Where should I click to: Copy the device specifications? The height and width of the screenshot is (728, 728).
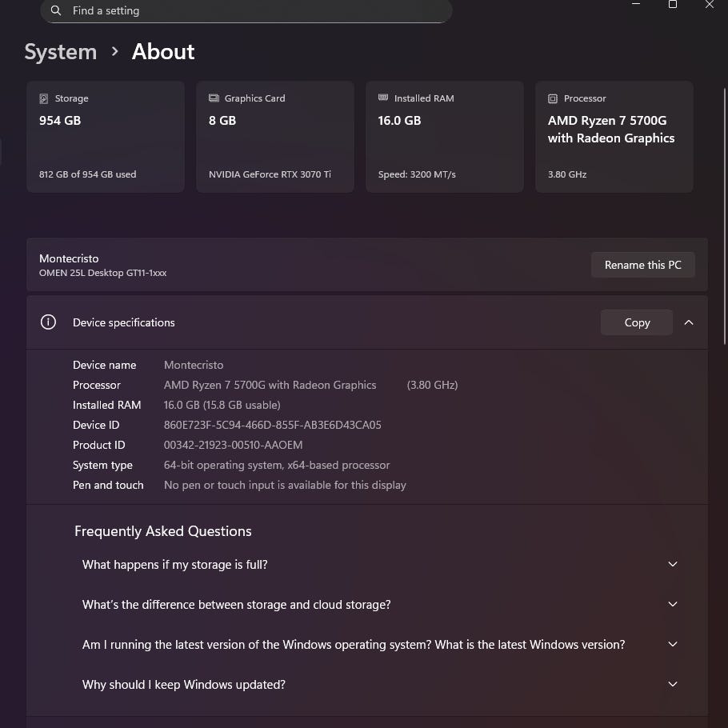tap(636, 322)
